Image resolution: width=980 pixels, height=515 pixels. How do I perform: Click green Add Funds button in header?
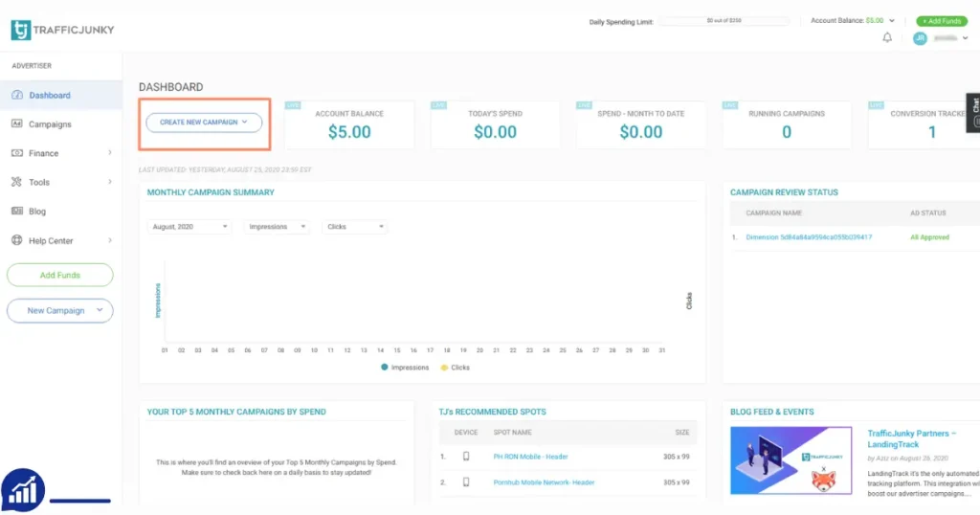[x=942, y=21]
